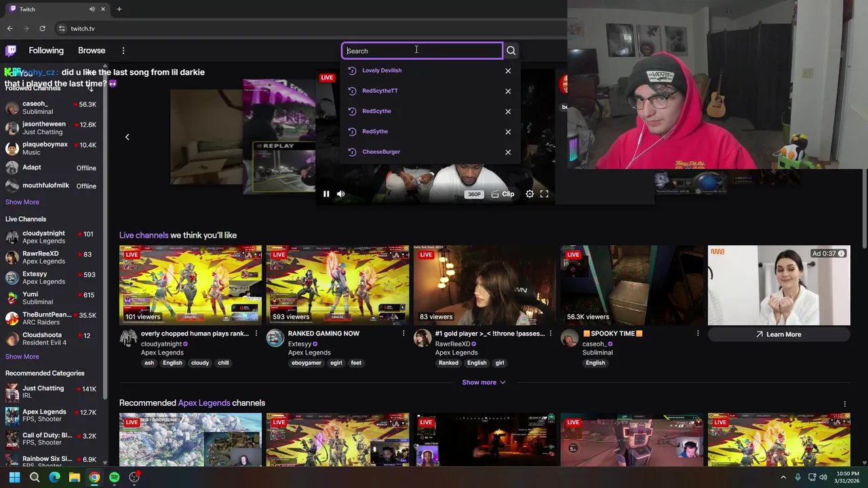Open Cloudshoota Resident Evil 4 channel
The width and height of the screenshot is (868, 488).
[52, 338]
